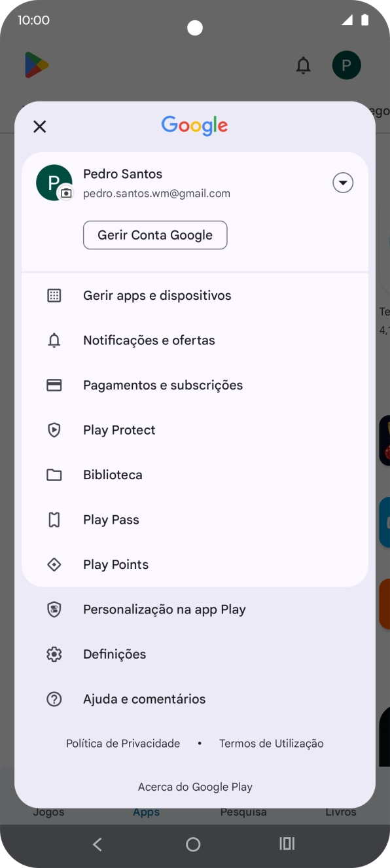390x868 pixels.
Task: Click the Pagamentos e subscrições card icon
Action: pyautogui.click(x=54, y=385)
